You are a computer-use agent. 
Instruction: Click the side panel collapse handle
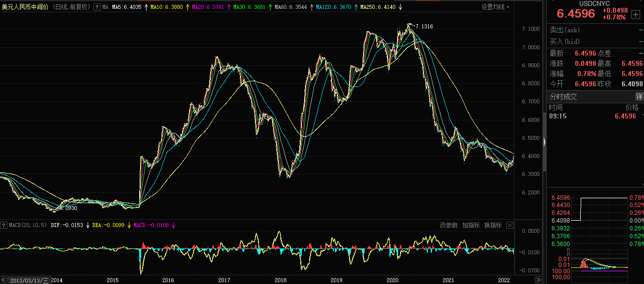tap(544, 141)
